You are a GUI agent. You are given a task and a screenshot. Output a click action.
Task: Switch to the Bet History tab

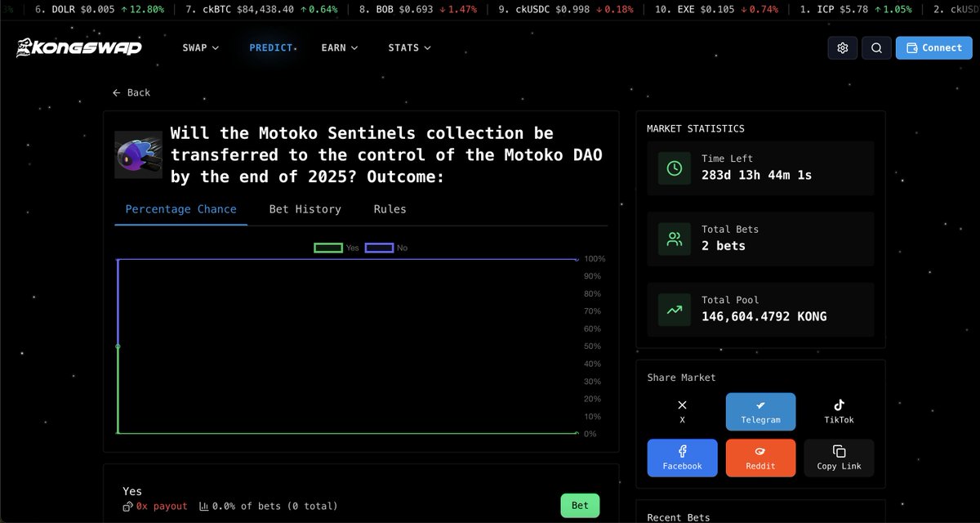point(305,209)
